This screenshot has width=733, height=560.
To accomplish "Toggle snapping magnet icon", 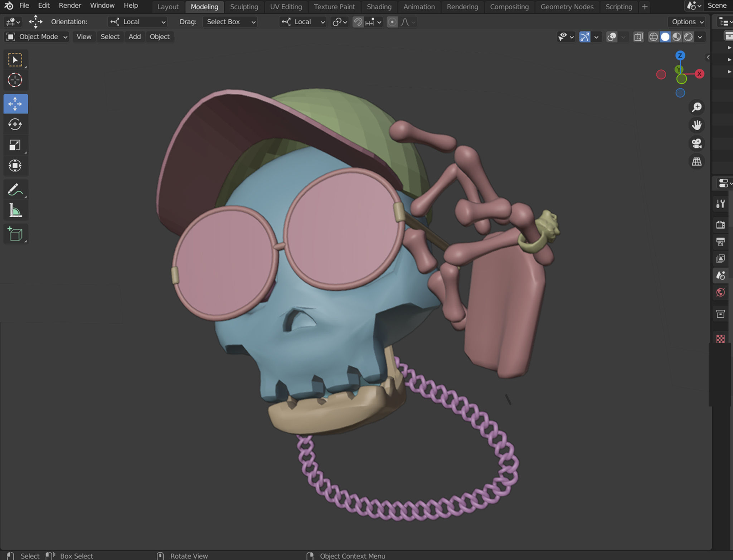I will point(358,22).
